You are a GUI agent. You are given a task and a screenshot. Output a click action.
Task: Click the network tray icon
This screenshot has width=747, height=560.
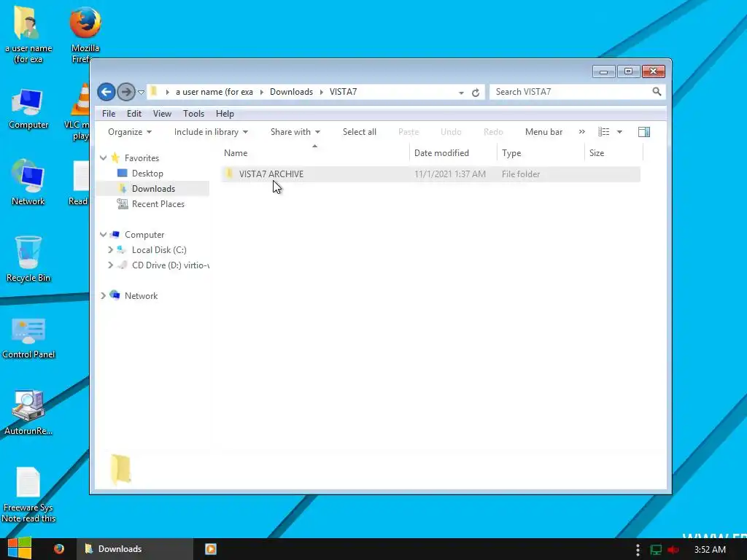point(656,550)
